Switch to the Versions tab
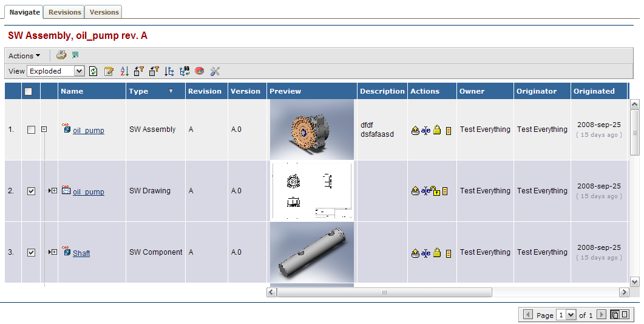Viewport: 644px width, 324px height. tap(104, 12)
